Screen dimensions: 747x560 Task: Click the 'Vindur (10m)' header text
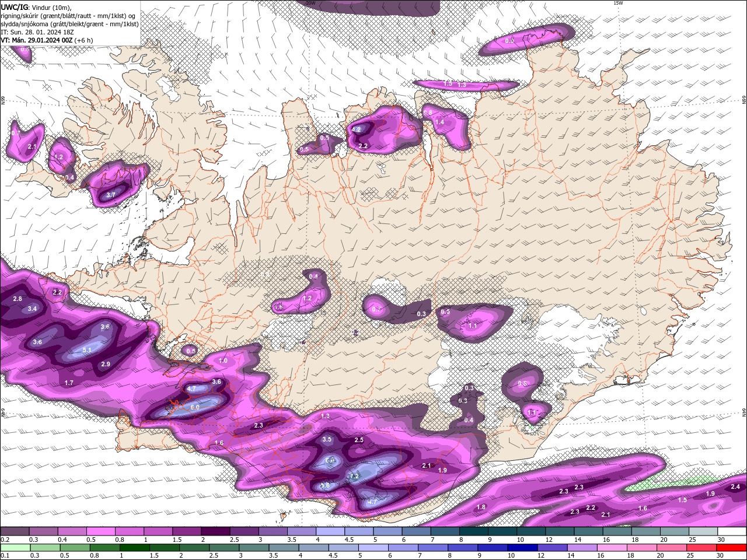50,7
